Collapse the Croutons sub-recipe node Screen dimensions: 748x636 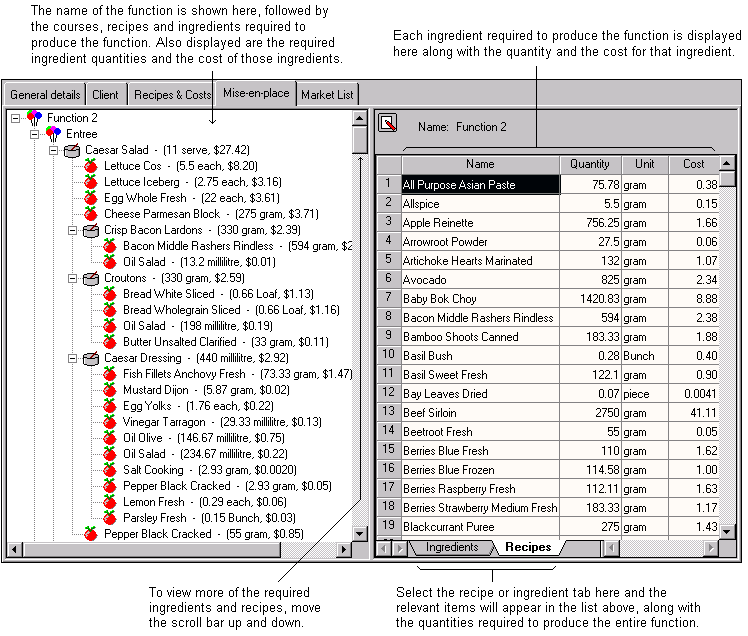click(x=73, y=278)
